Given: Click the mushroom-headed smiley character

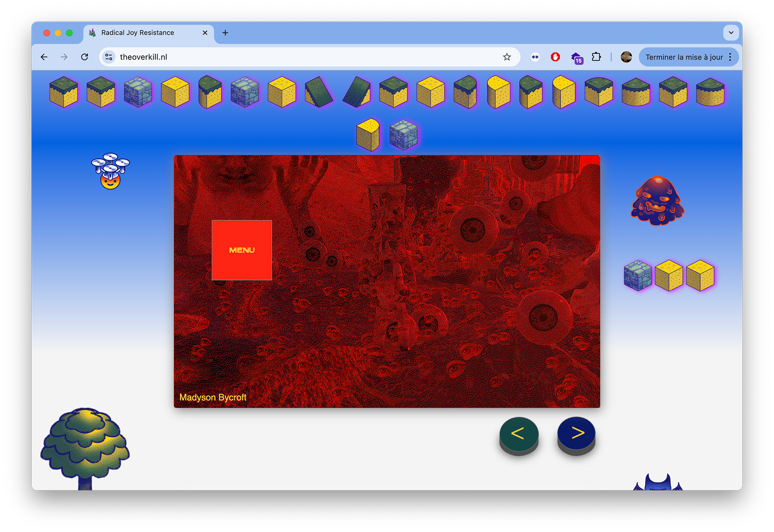Looking at the screenshot, I should click(x=110, y=171).
